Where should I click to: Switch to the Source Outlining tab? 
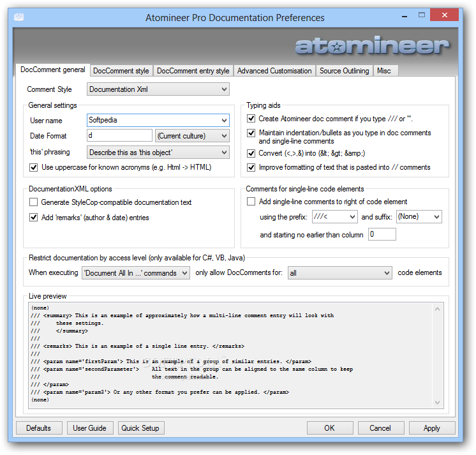pos(345,71)
